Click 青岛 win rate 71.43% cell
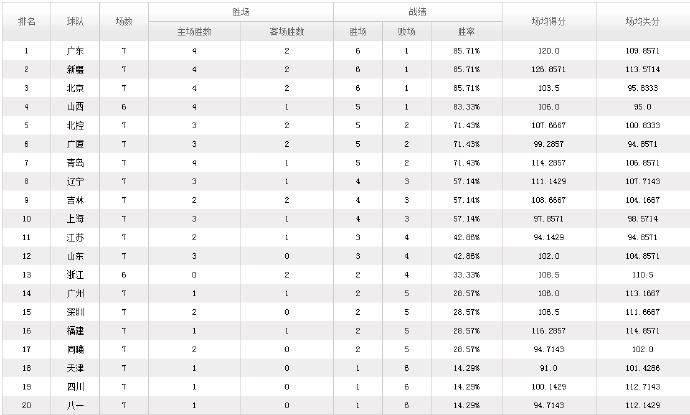The height and width of the screenshot is (415, 690). click(x=466, y=163)
